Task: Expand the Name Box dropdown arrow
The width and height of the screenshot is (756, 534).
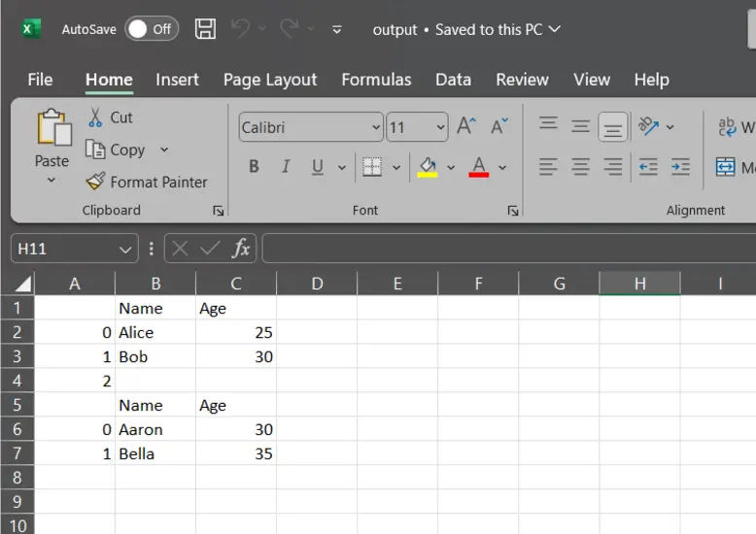Action: pos(125,250)
